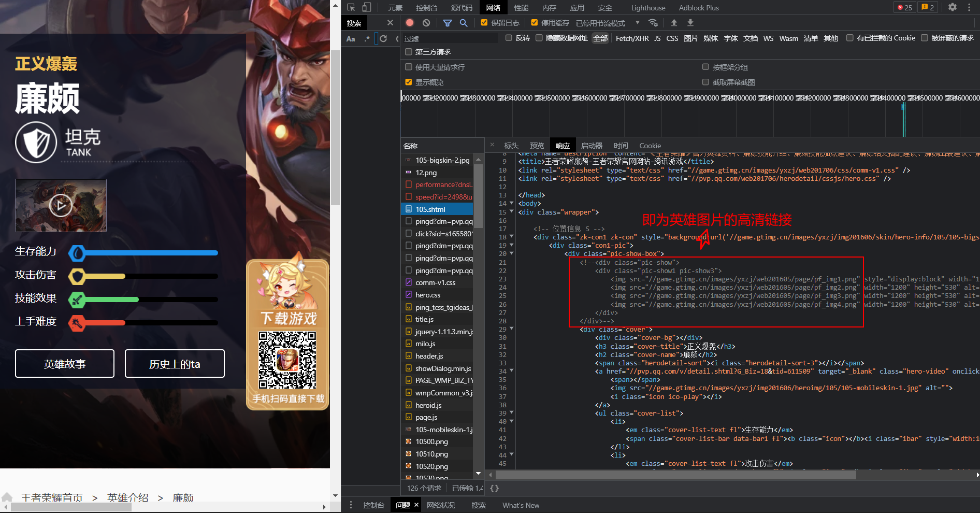Viewport: 980px width, 513px height.
Task: Open the Cookie request detail tab
Action: tap(650, 146)
